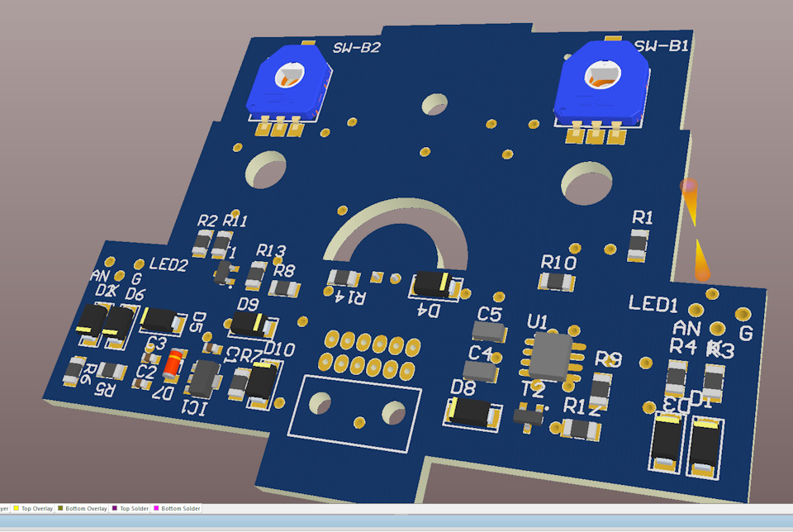Click the IC1 designator text
Viewport: 793px width, 532px height.
click(195, 407)
